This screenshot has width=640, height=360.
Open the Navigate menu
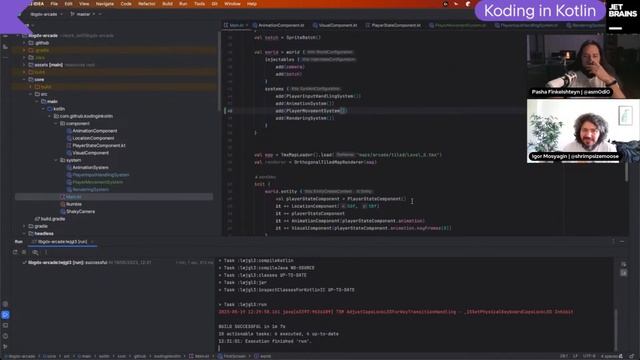point(104,4)
